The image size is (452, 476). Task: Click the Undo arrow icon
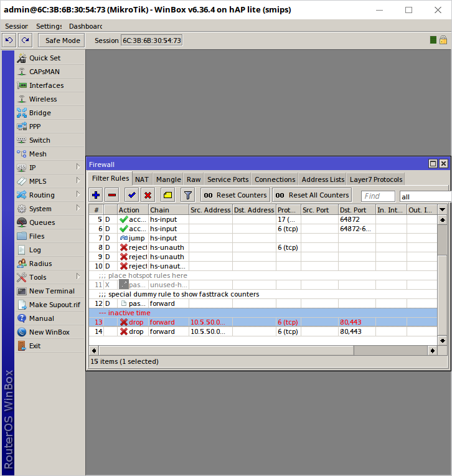[9, 40]
